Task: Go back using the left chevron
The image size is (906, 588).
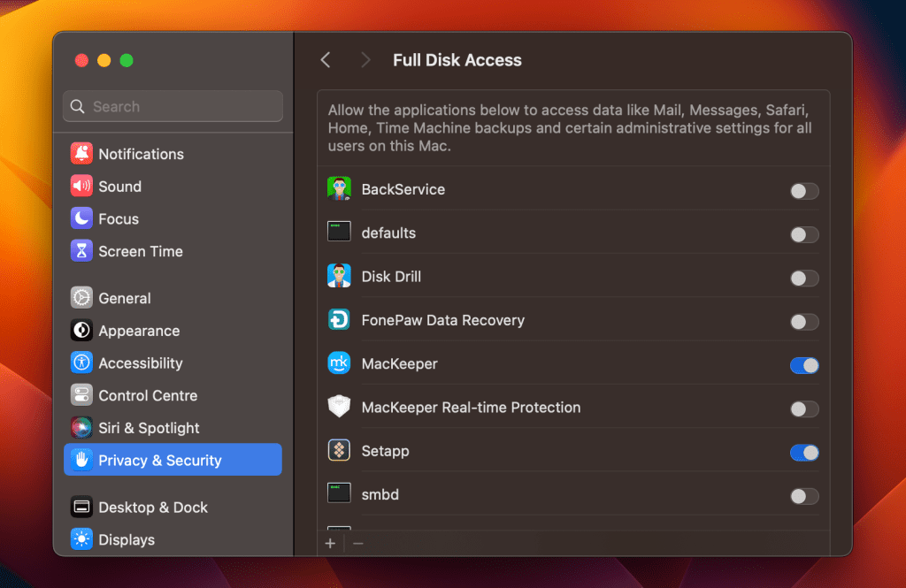Action: click(326, 60)
